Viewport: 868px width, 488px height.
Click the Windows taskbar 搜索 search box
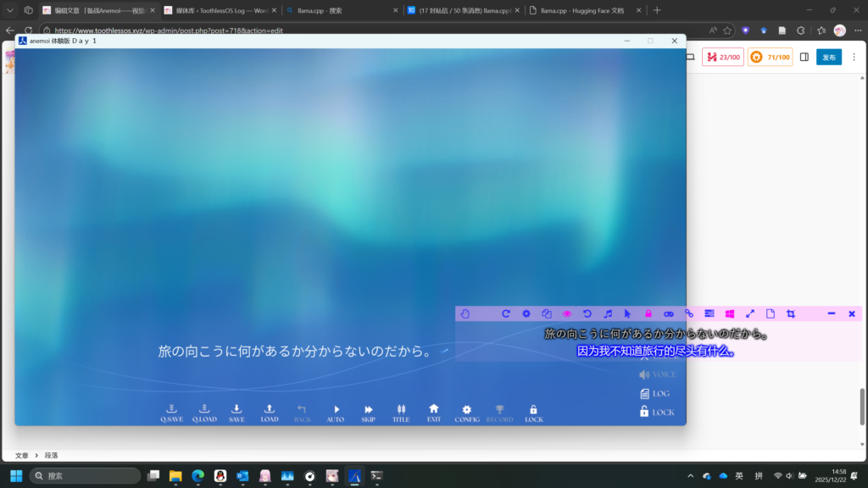[85, 475]
